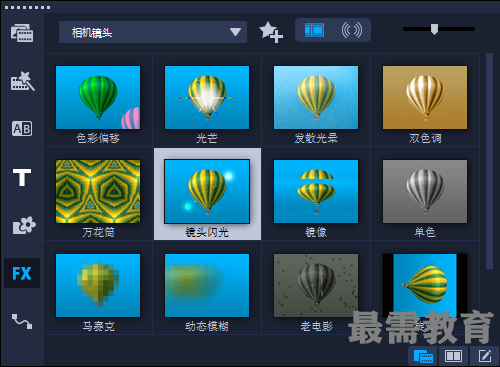Add to favorites with star-plus icon
Image resolution: width=500 pixels, height=367 pixels.
click(271, 32)
